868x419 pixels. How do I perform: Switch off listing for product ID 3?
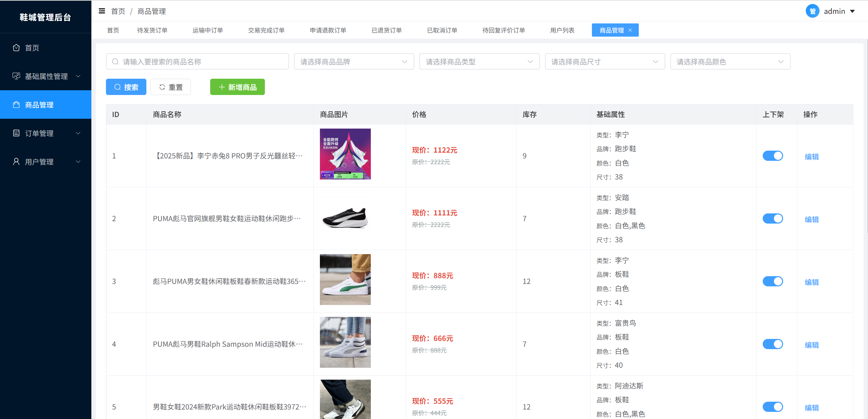[773, 281]
